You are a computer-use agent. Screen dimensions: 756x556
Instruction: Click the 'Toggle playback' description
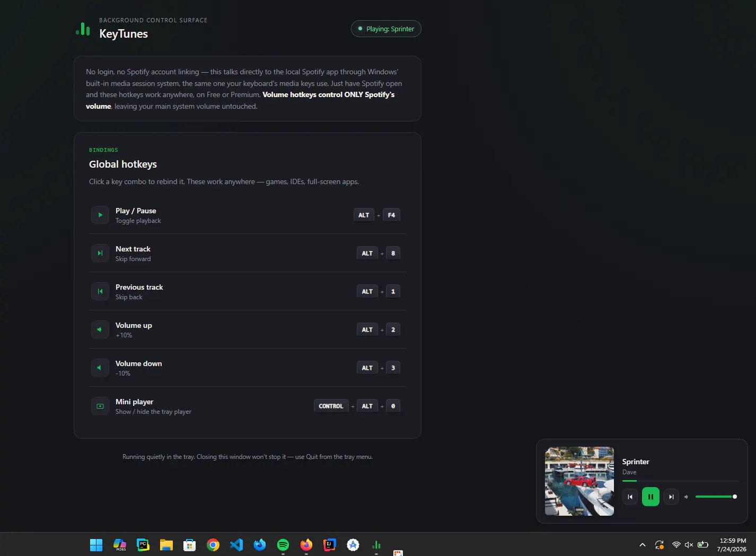(x=138, y=221)
